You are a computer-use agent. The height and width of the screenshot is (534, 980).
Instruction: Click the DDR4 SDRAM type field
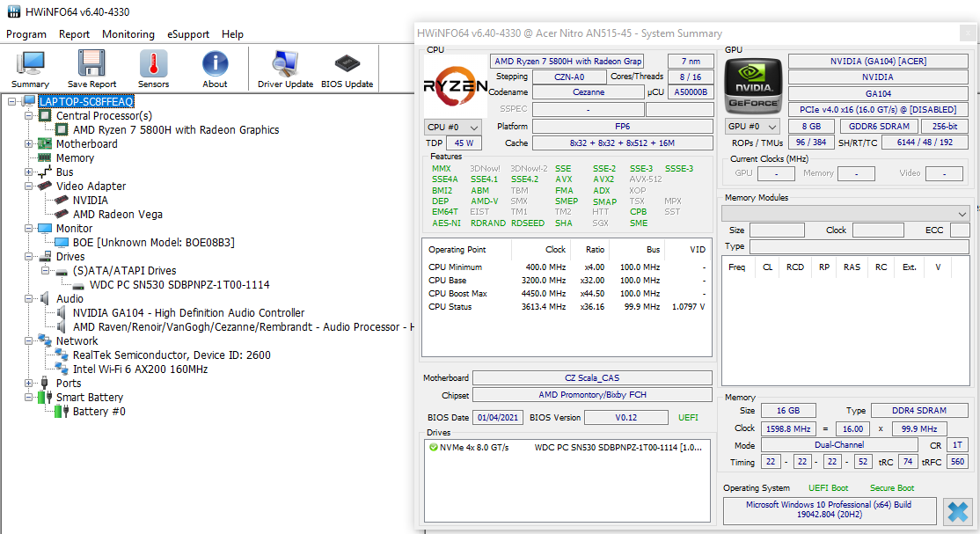point(918,411)
